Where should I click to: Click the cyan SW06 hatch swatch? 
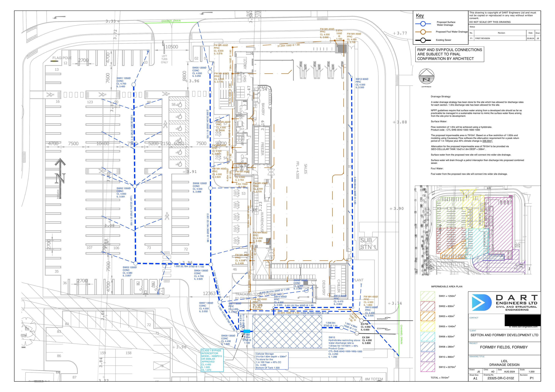(428, 337)
